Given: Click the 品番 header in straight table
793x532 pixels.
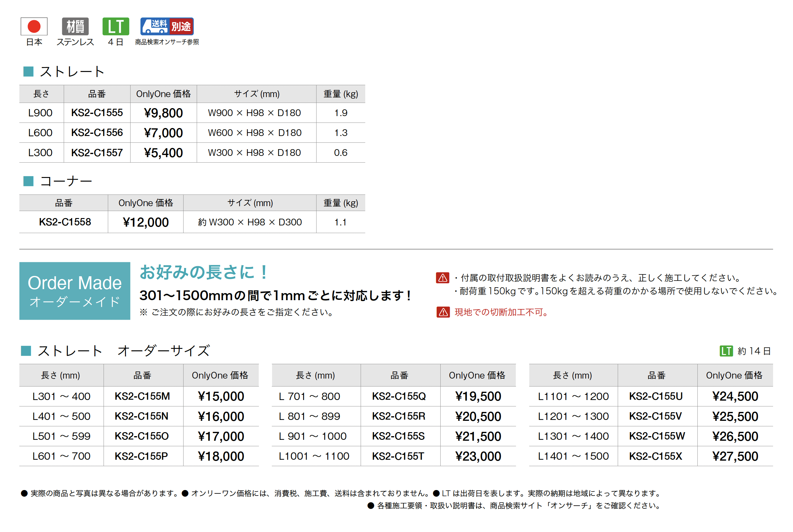Looking at the screenshot, I should [97, 94].
